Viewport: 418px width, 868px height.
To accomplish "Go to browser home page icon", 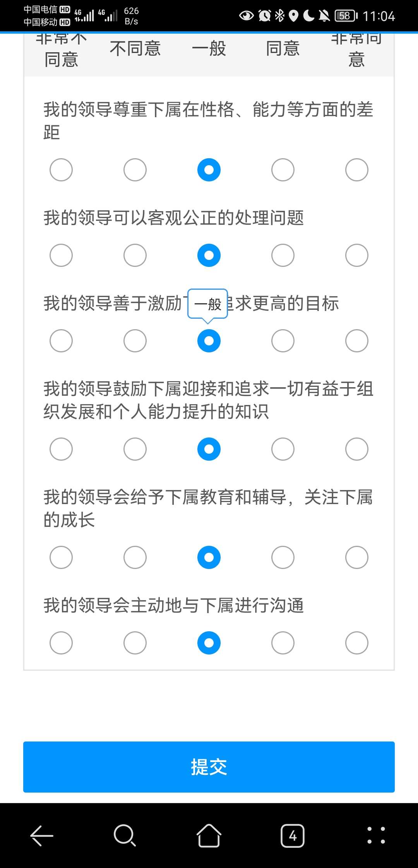I will pos(209,836).
